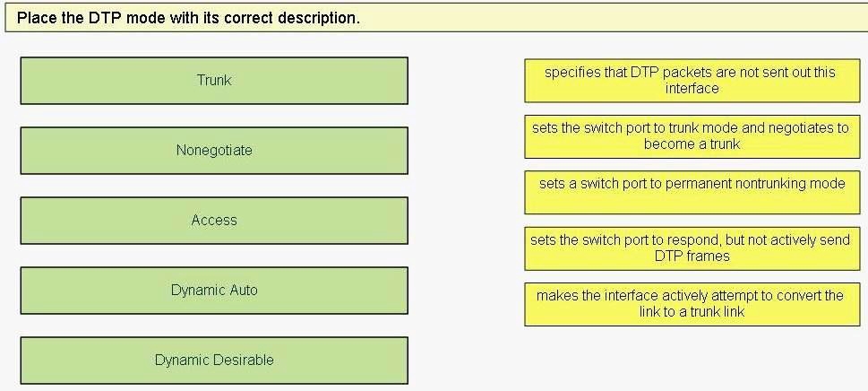Select the Dynamic Auto mode box
The height and width of the screenshot is (391, 868).
tap(214, 291)
